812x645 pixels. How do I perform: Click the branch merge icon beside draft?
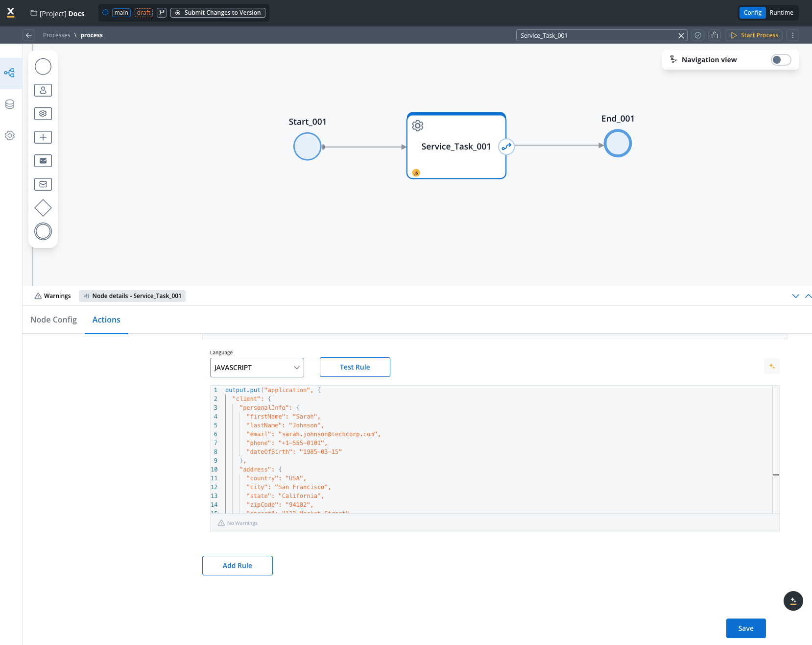(162, 13)
